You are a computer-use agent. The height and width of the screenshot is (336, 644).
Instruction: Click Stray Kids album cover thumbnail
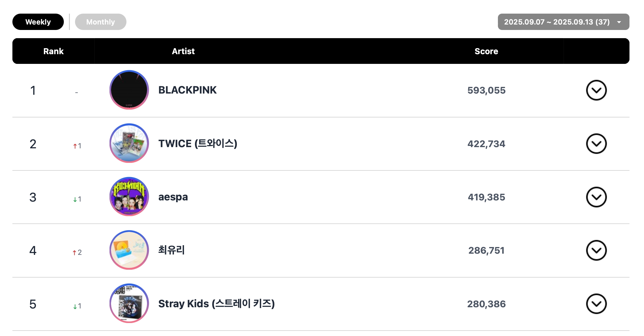click(x=129, y=303)
